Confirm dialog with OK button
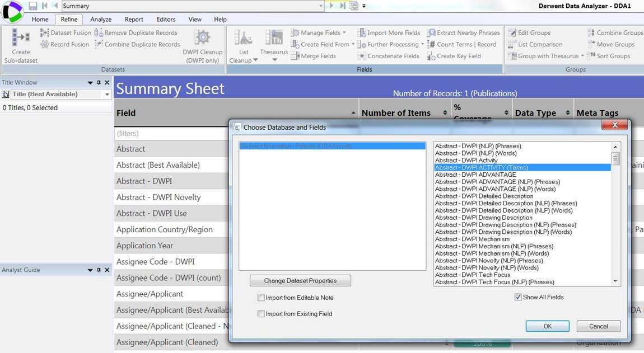This screenshot has height=353, width=644. tap(547, 326)
